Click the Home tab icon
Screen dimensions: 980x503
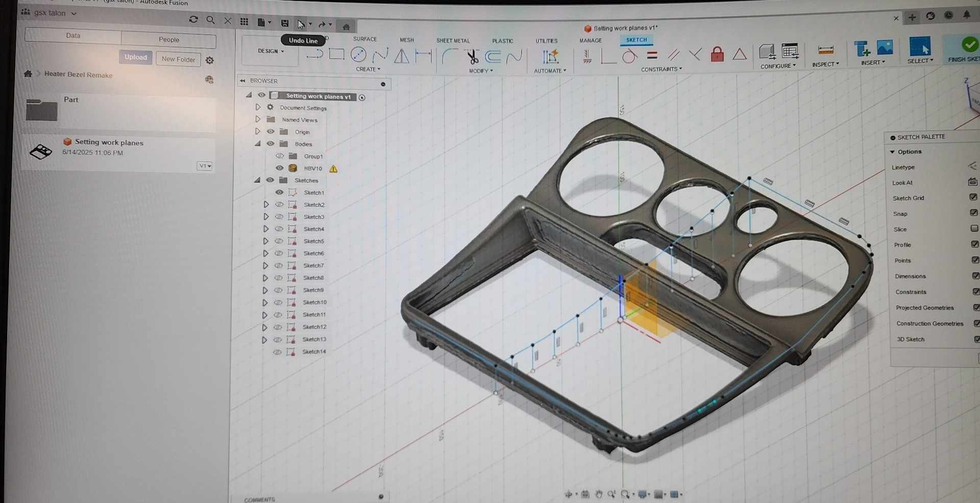coord(346,27)
